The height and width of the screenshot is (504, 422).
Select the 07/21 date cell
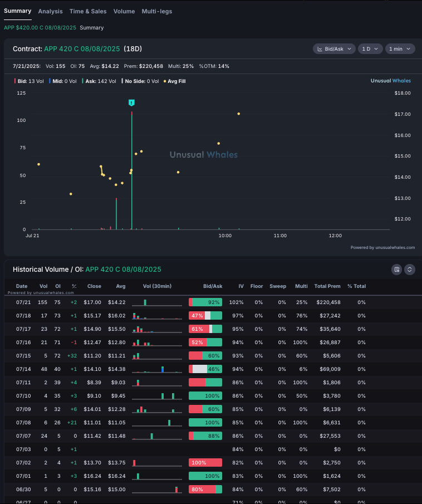pos(23,302)
